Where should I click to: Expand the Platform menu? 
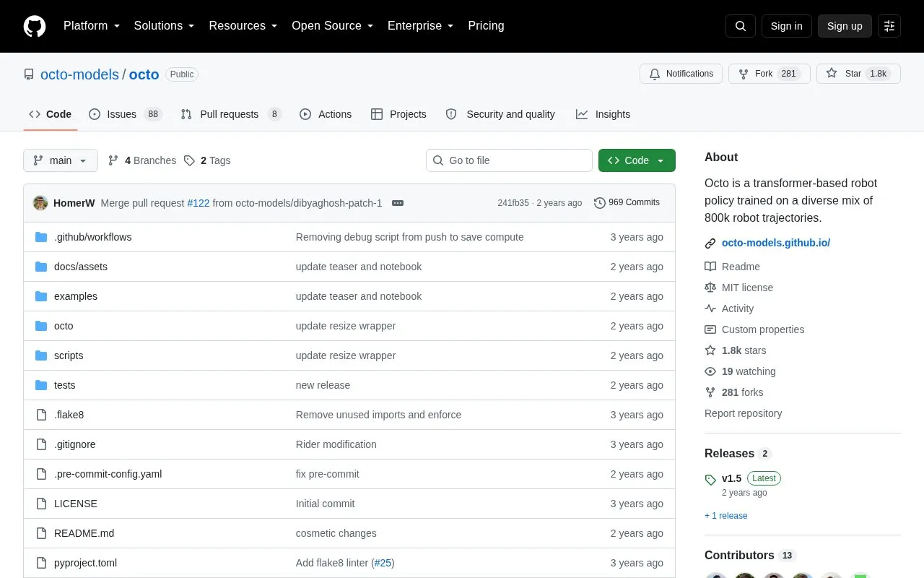coord(92,26)
